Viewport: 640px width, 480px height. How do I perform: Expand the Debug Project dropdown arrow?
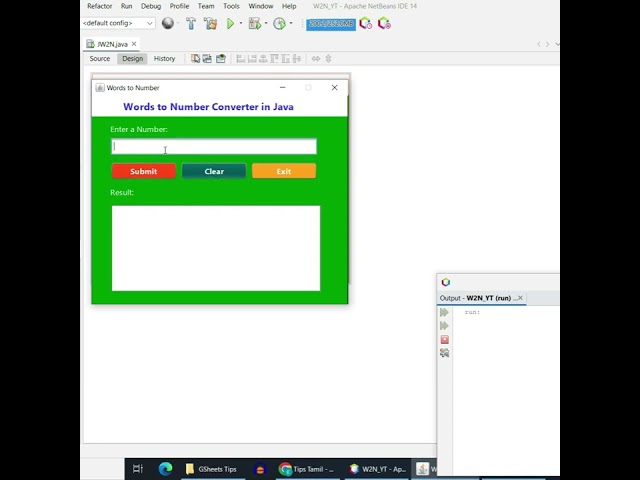click(x=266, y=23)
